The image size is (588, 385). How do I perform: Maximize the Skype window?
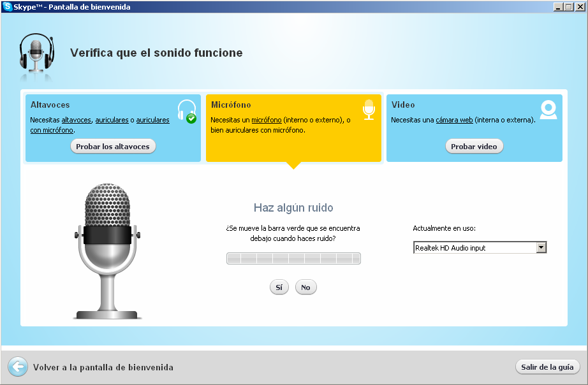pos(569,7)
